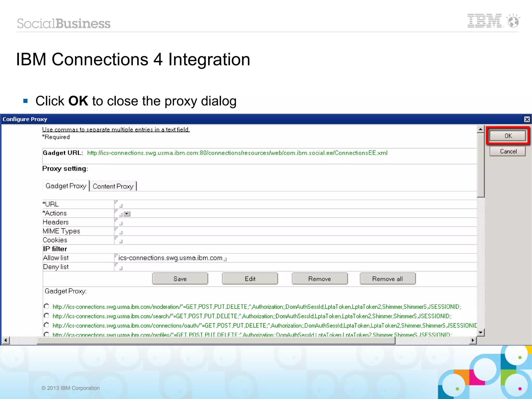Click the Remove all button

pyautogui.click(x=388, y=279)
